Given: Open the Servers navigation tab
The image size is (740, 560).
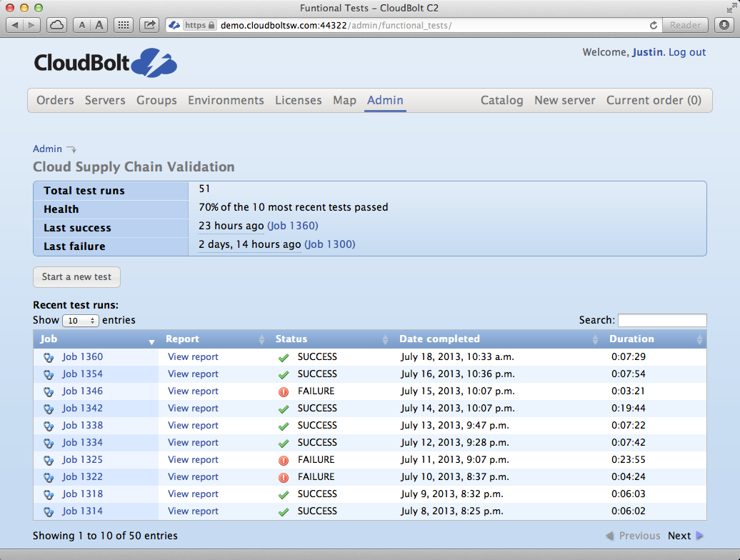Looking at the screenshot, I should coord(105,100).
